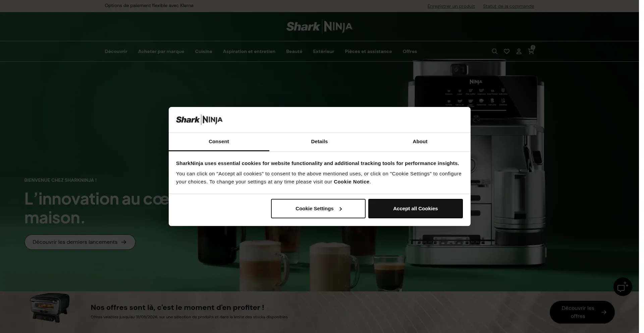Open Cookie Settings

(x=318, y=209)
